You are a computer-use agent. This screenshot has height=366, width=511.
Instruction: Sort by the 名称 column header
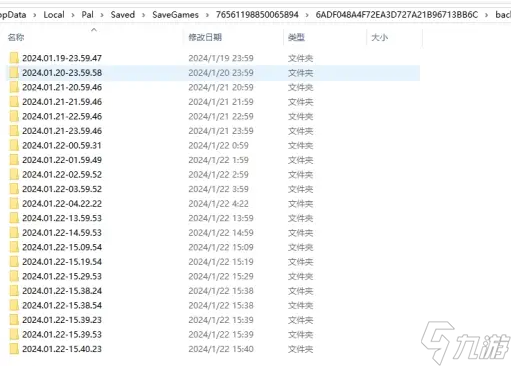[x=16, y=37]
